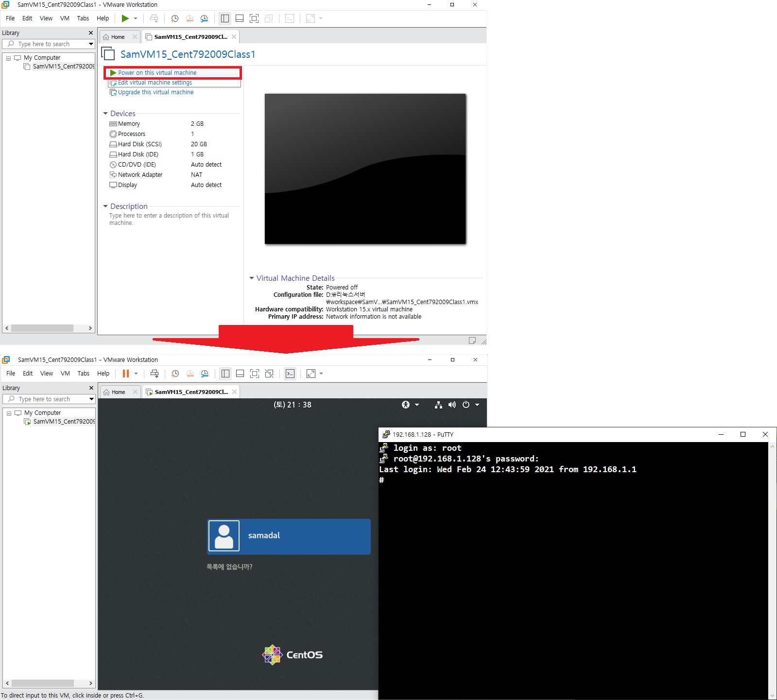Viewport: 777px width, 700px height.
Task: Open File menu in top VMware window
Action: (x=10, y=18)
